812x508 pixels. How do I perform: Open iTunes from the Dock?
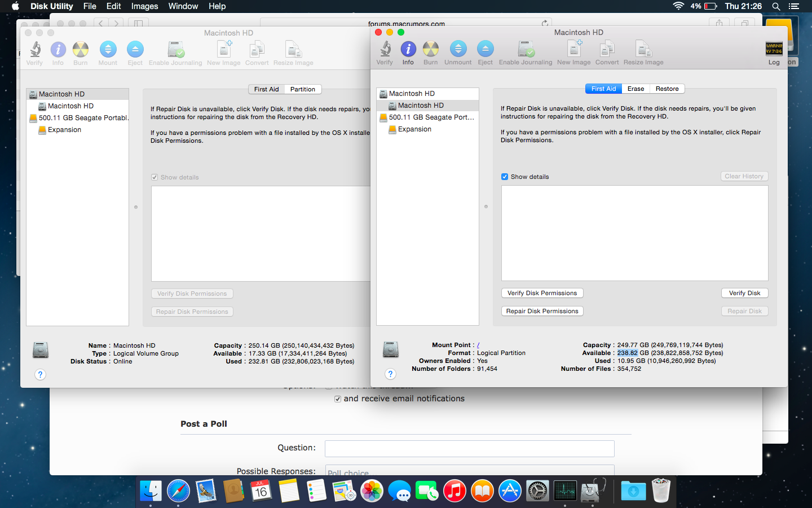click(x=454, y=491)
